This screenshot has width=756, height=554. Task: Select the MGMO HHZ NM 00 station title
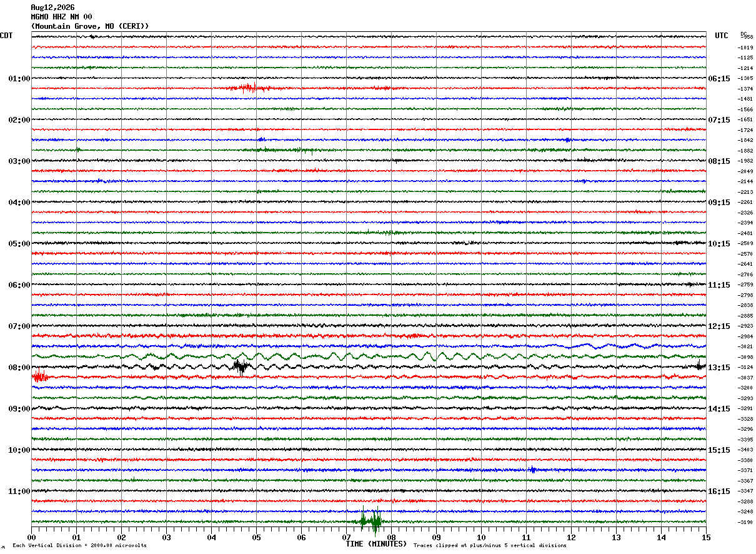61,17
